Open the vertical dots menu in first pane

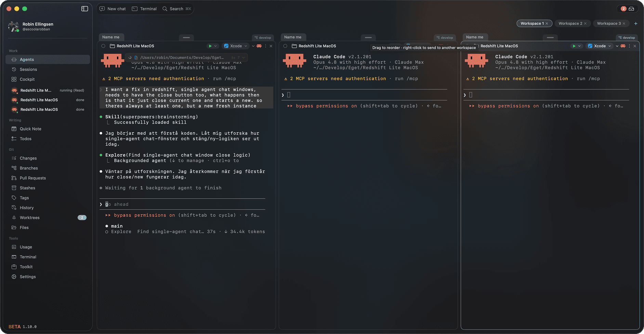265,46
